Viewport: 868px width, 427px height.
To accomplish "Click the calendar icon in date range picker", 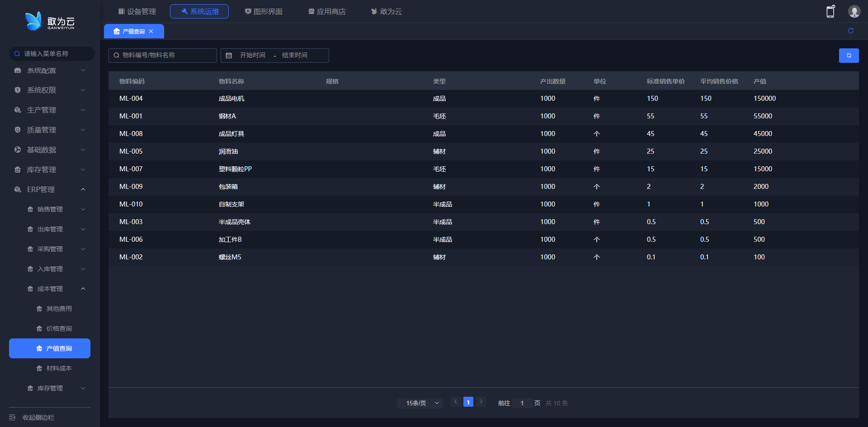I will [x=229, y=55].
